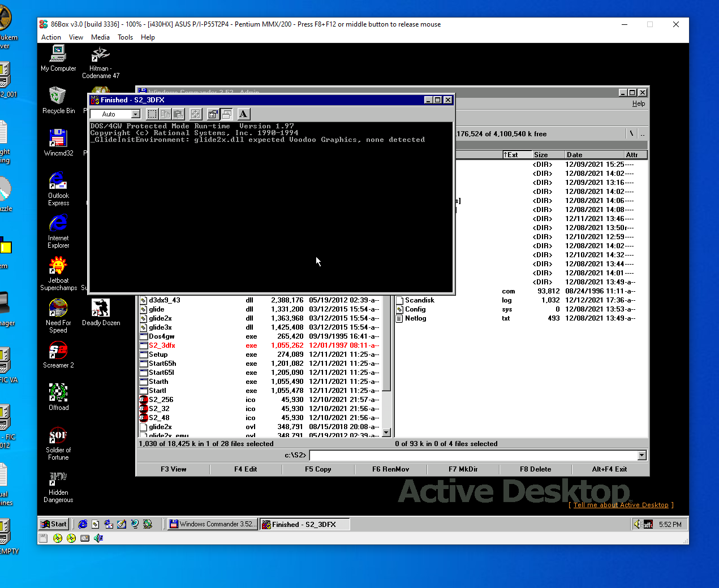Viewport: 719px width, 588px height.
Task: Click the root directory backslash button
Action: coord(631,133)
